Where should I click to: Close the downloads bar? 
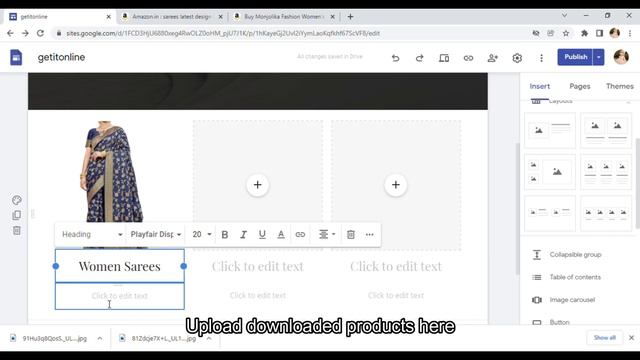631,338
